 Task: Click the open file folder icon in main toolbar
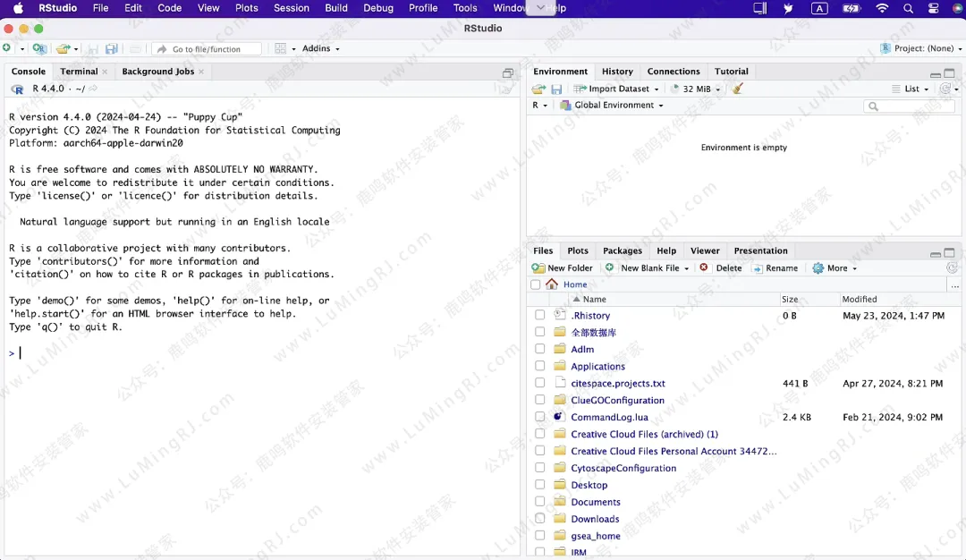pyautogui.click(x=63, y=48)
